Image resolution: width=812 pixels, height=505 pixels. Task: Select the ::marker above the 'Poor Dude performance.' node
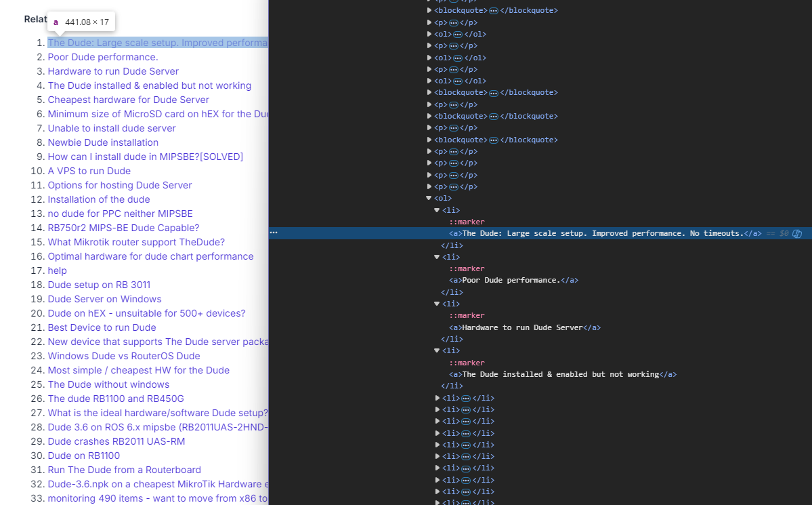[467, 268]
